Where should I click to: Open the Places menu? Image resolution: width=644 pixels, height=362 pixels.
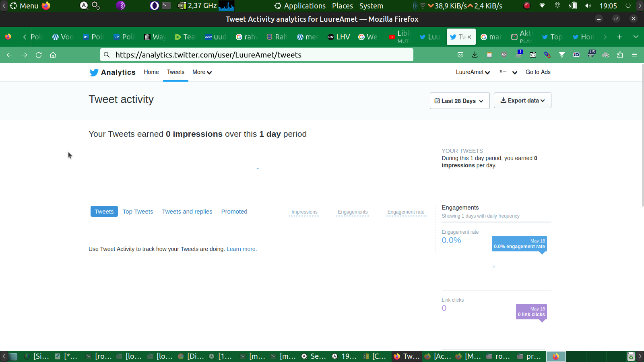[x=343, y=6]
